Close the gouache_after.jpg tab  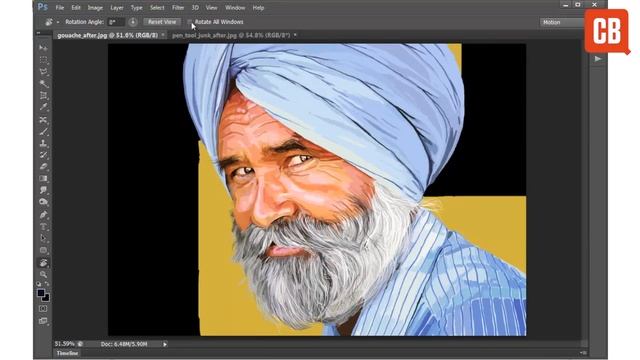tap(163, 36)
